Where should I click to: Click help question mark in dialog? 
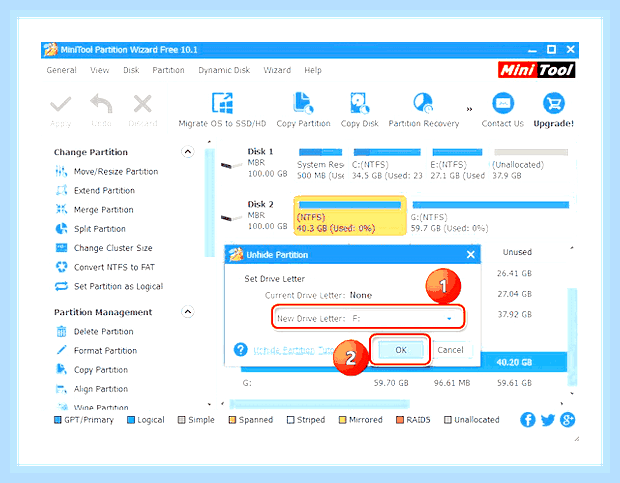(x=240, y=349)
